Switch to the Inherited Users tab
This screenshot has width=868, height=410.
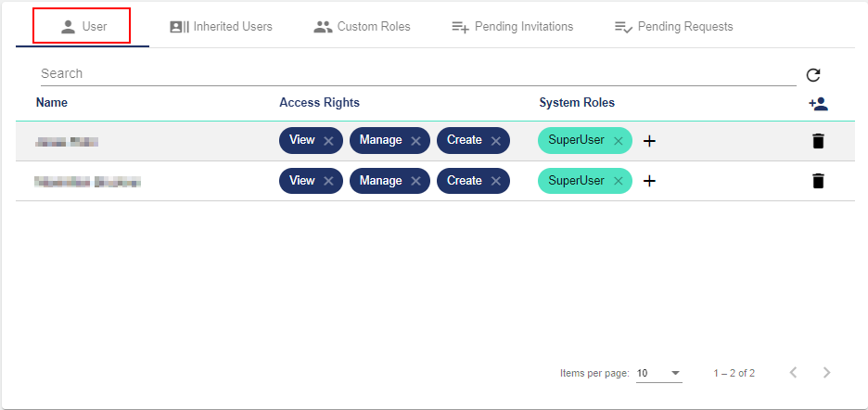(x=221, y=27)
